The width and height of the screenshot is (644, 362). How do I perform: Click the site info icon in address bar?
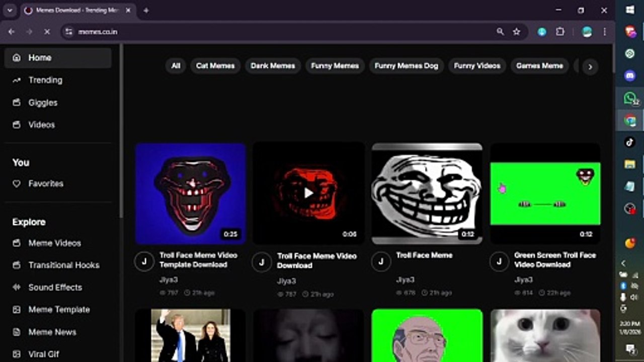point(69,32)
